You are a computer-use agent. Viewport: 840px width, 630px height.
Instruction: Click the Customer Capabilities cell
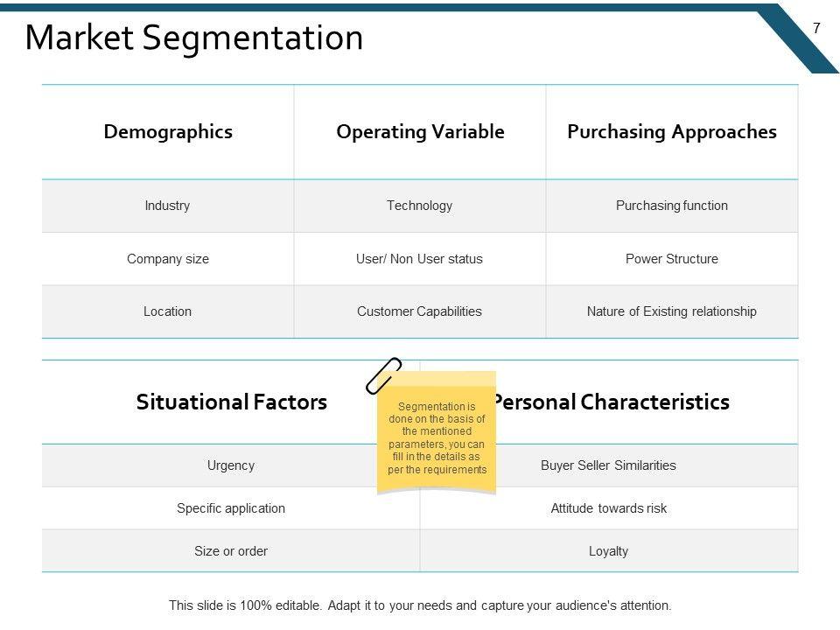(420, 311)
